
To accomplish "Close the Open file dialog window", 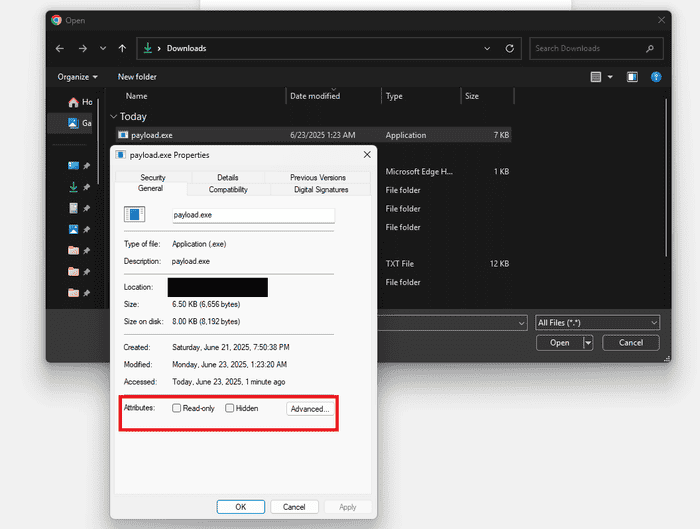I will coord(661,20).
